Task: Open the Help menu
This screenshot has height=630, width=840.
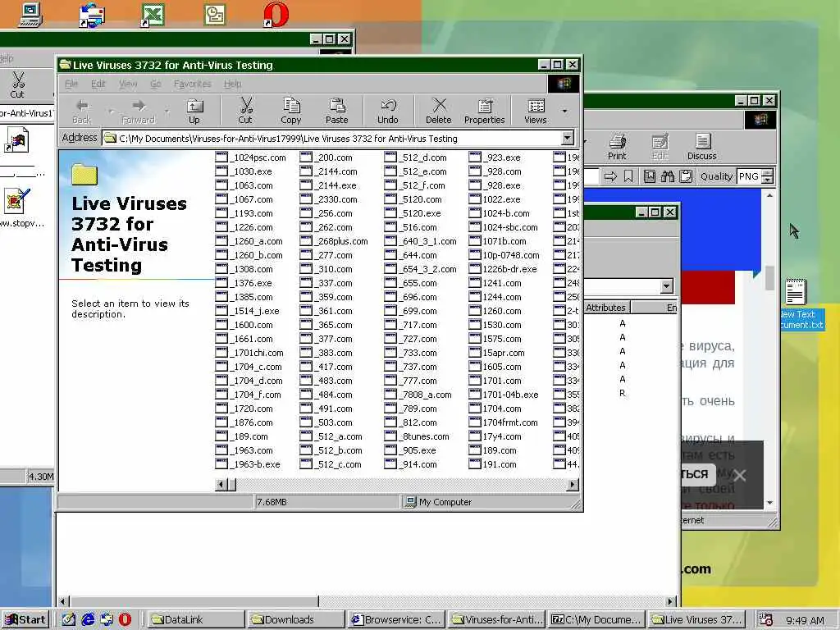Action: [x=232, y=84]
